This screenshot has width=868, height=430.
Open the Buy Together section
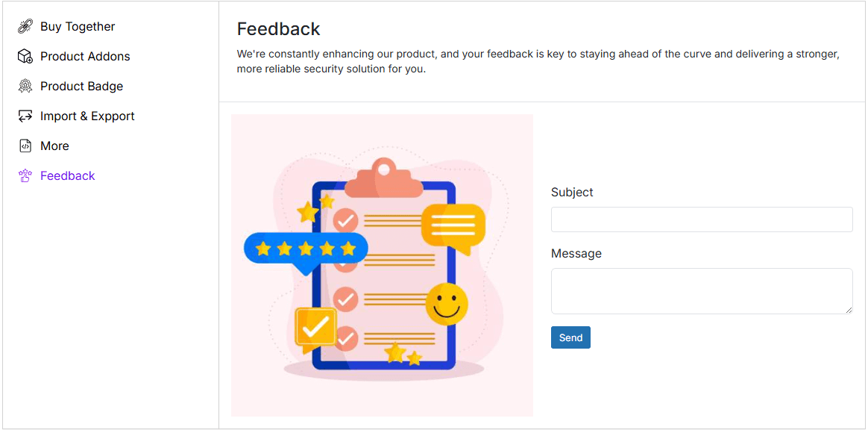click(x=78, y=25)
